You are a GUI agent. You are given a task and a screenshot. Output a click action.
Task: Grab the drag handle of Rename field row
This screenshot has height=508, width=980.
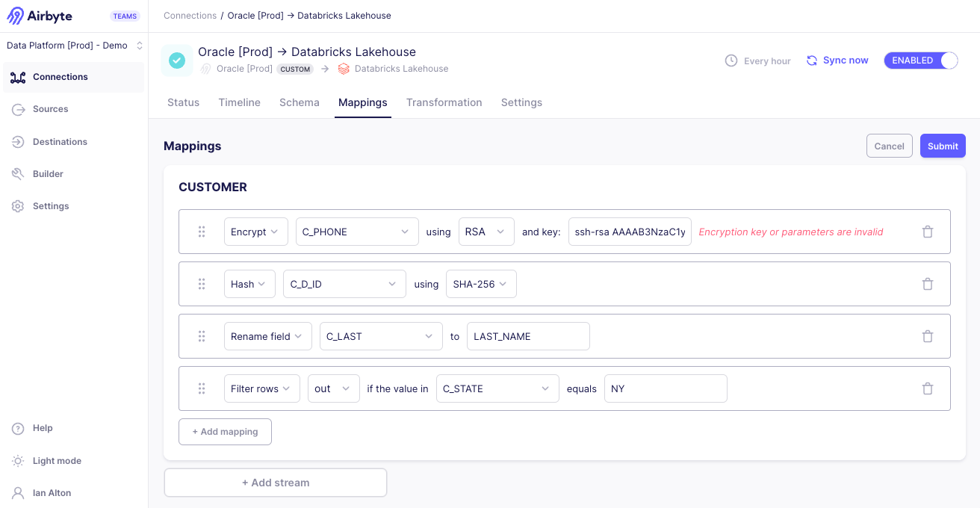[202, 336]
